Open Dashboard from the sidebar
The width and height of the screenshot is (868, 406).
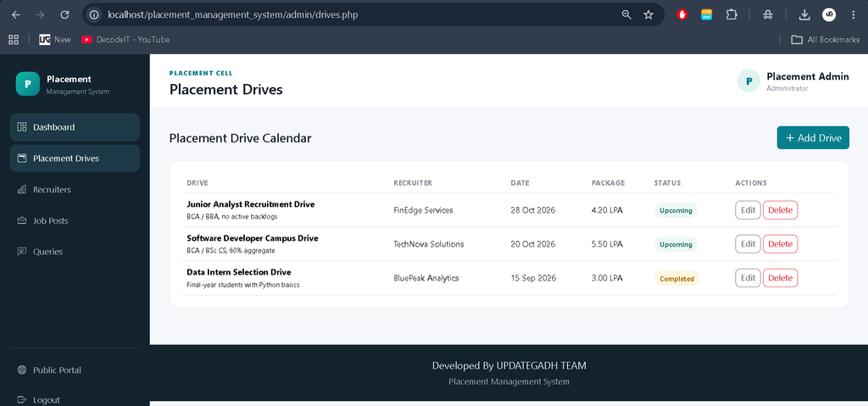click(x=75, y=127)
